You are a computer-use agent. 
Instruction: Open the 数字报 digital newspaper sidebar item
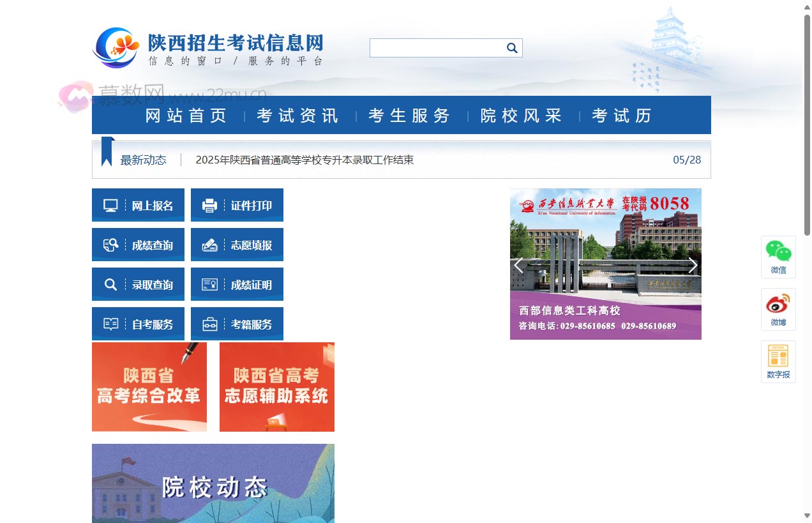pos(778,361)
